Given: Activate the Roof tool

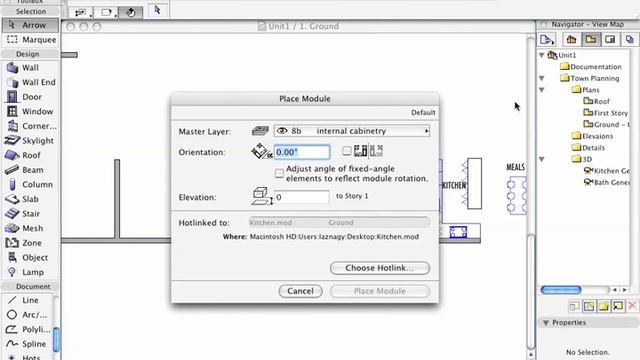Looking at the screenshot, I should [x=30, y=156].
